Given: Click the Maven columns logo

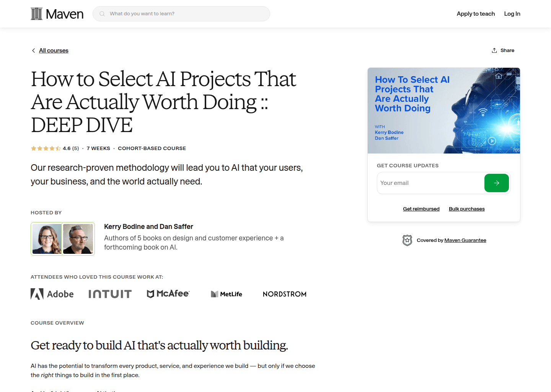Looking at the screenshot, I should click(x=36, y=13).
